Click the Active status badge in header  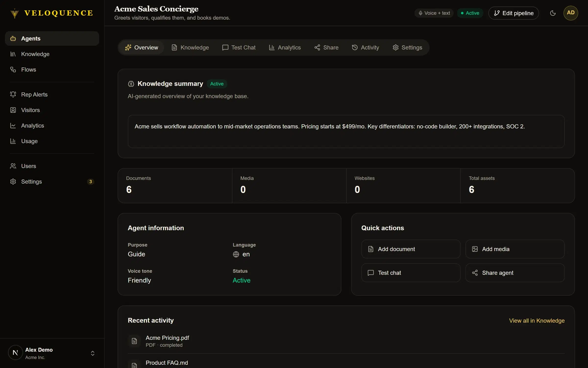(x=470, y=13)
